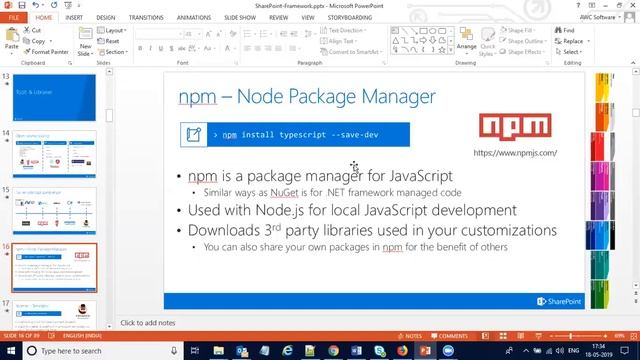Click the Align Text button
640x360 pixels.
coord(339,41)
